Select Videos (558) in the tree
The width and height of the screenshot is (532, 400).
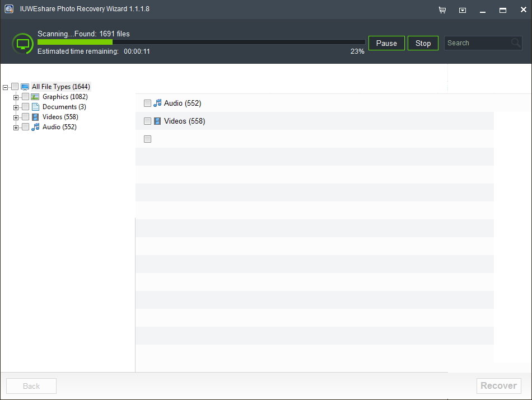click(60, 117)
